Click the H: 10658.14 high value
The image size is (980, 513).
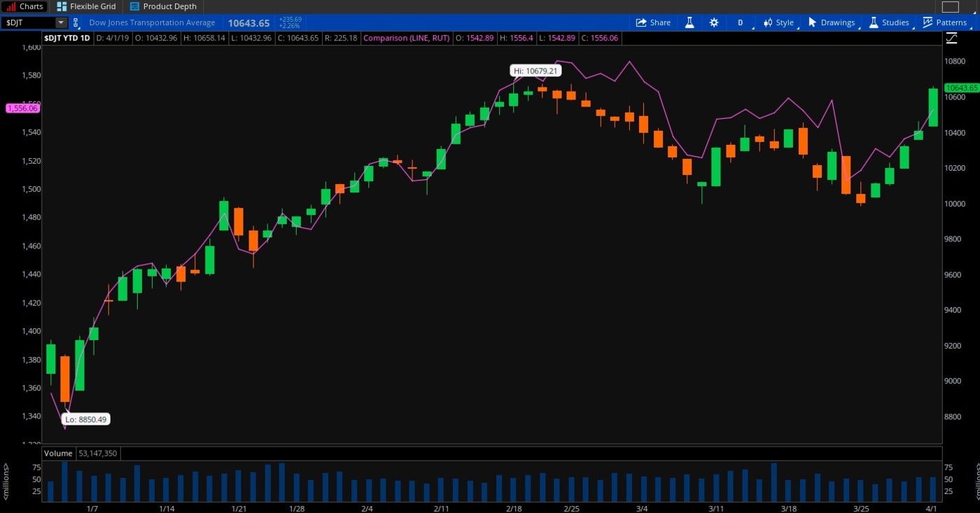point(206,38)
